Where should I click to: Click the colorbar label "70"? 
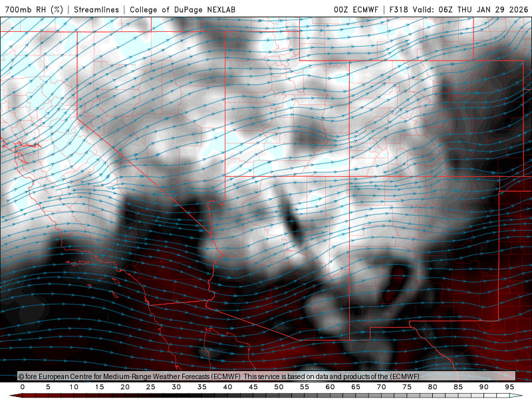pos(381,387)
